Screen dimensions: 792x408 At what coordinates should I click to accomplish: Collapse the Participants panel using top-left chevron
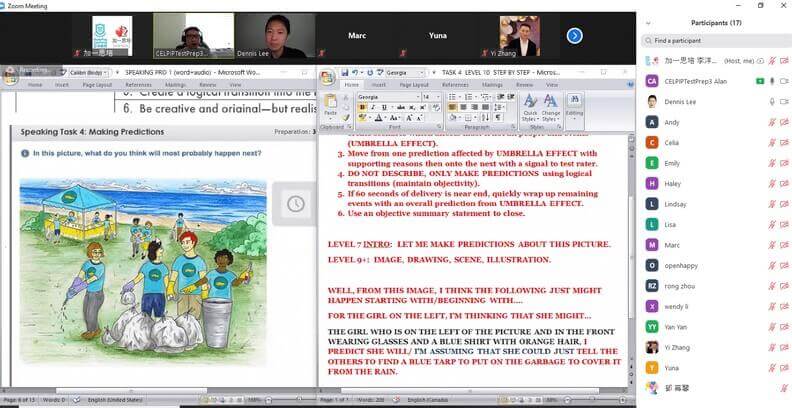649,21
